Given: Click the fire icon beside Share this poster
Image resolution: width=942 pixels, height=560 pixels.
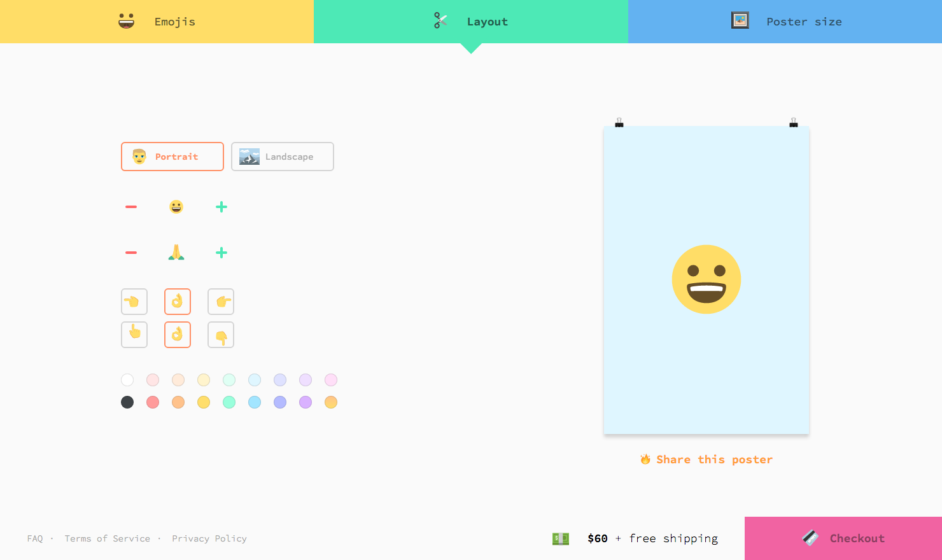Looking at the screenshot, I should coord(645,459).
